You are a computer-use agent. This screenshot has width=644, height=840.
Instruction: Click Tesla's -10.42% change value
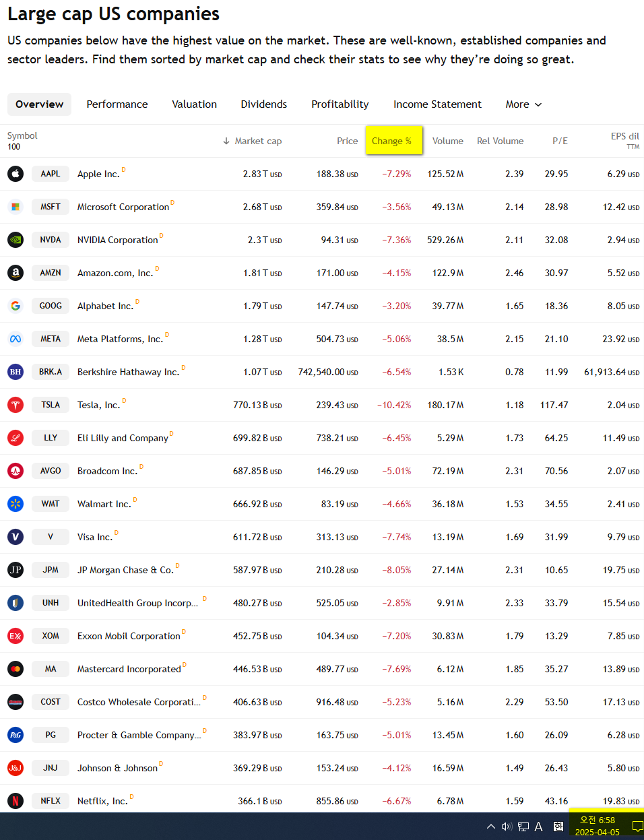click(x=394, y=405)
